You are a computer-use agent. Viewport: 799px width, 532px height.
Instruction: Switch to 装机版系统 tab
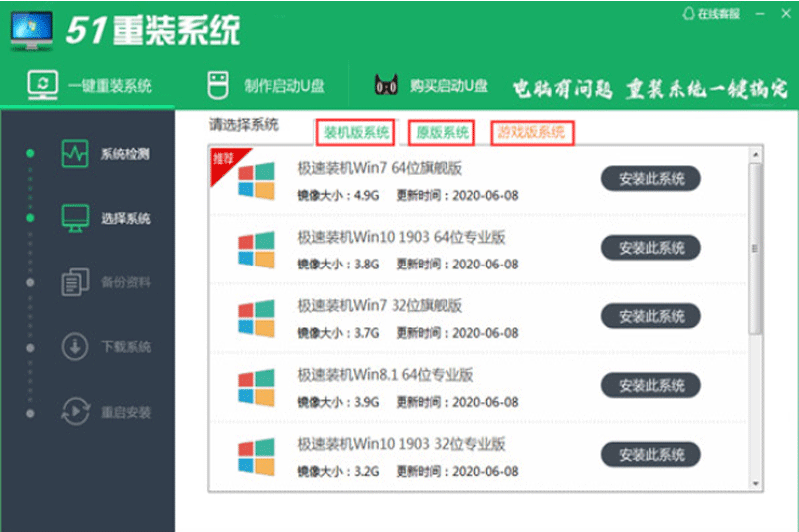coord(356,133)
